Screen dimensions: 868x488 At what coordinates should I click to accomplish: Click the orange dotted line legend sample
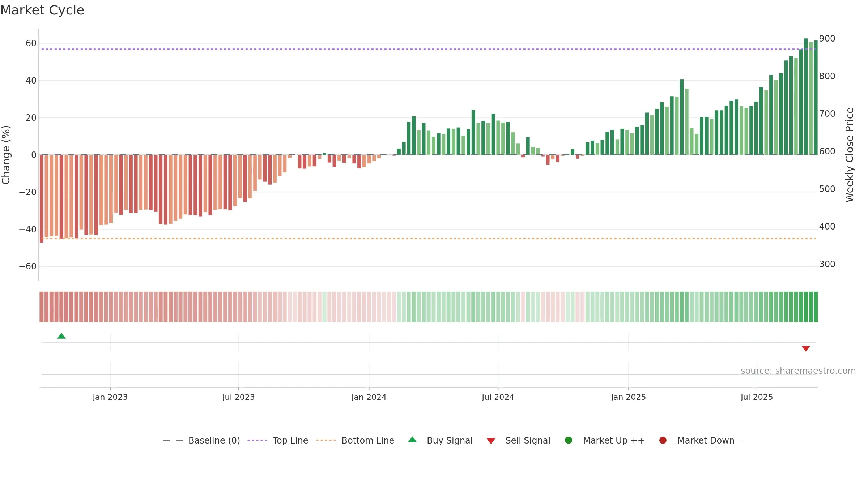[x=326, y=440]
